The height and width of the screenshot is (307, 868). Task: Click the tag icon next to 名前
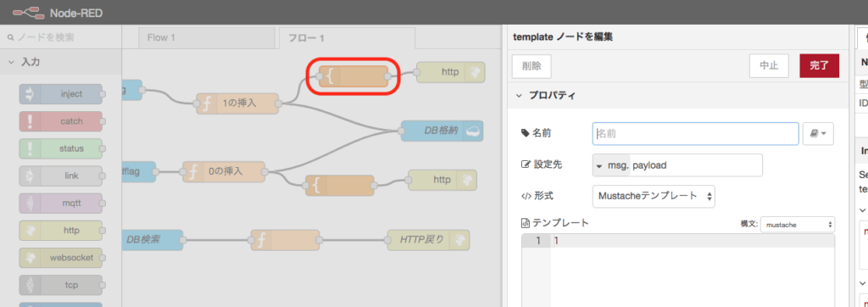tap(526, 133)
